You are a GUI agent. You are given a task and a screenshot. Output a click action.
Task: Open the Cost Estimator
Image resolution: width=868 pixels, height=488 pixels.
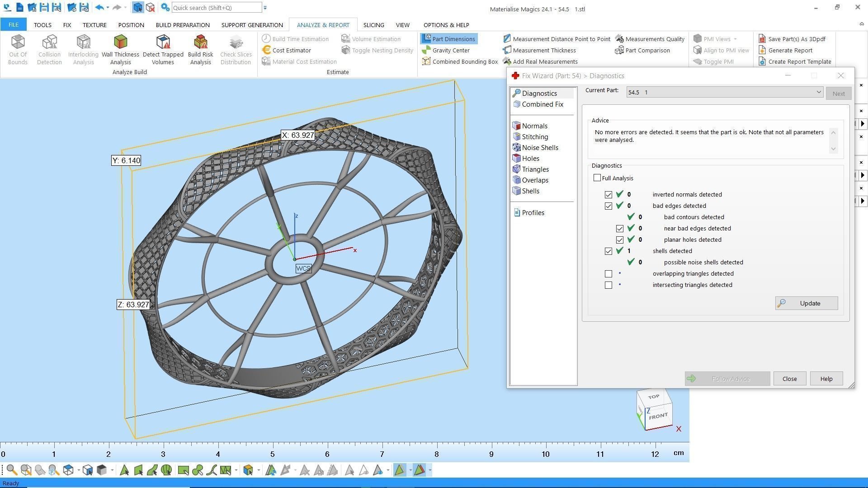point(291,50)
